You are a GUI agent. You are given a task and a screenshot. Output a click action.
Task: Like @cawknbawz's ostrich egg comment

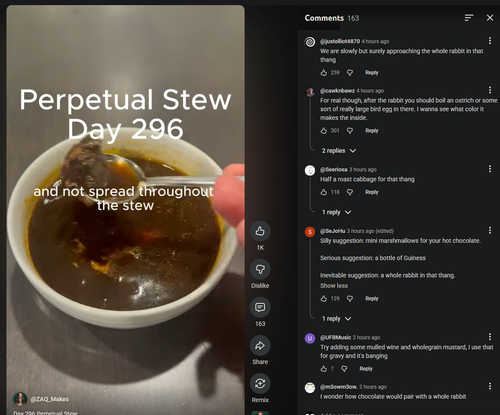pyautogui.click(x=324, y=131)
